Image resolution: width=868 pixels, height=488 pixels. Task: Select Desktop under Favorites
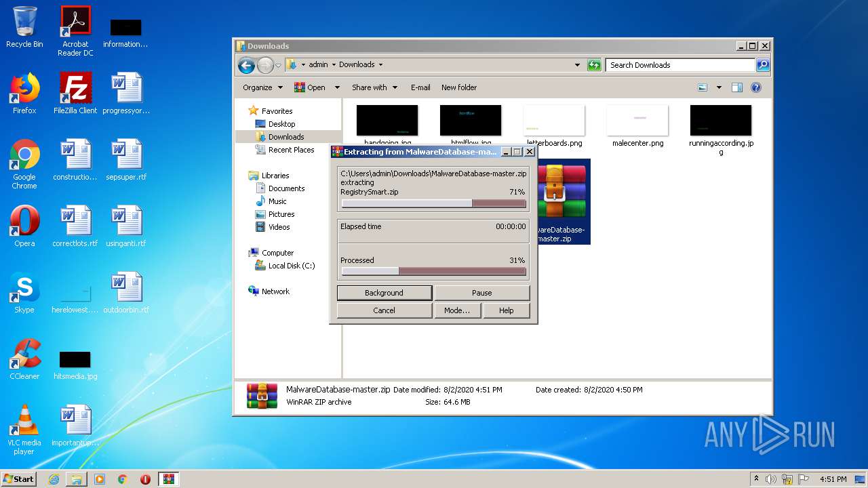coord(281,124)
